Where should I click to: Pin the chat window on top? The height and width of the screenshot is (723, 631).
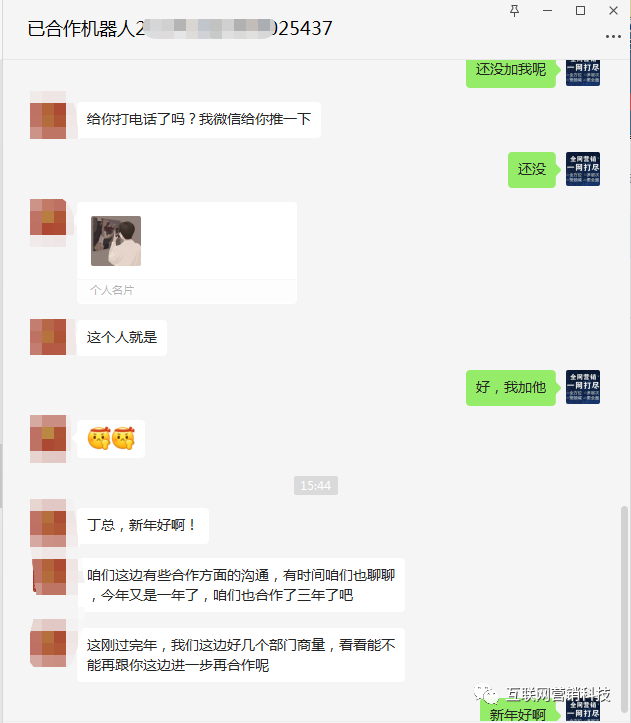click(514, 11)
